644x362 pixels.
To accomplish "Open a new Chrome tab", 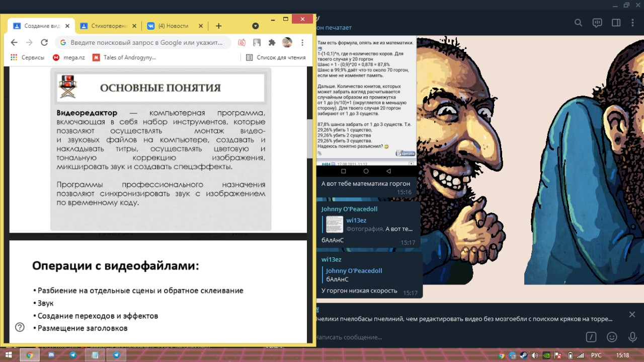I will point(218,26).
